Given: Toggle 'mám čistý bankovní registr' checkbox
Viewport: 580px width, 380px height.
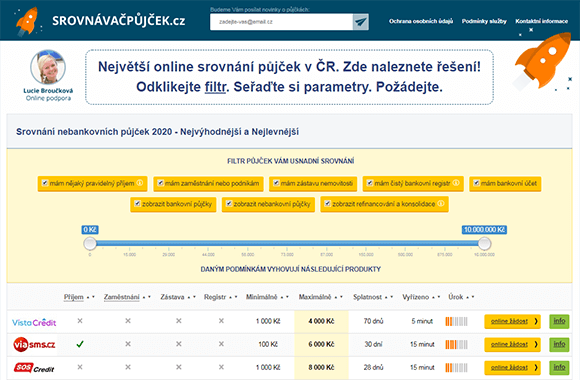Looking at the screenshot, I should coord(370,183).
